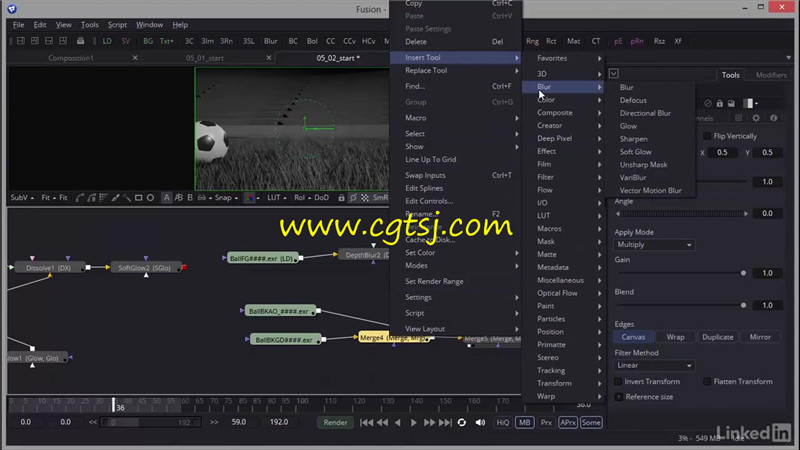Show A/B split view in the viewer

[178, 197]
